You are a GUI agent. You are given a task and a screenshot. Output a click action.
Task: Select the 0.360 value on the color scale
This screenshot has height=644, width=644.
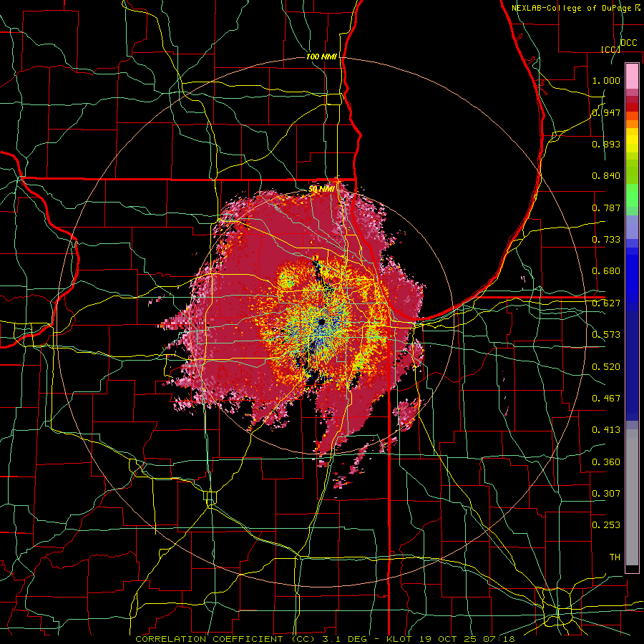pyautogui.click(x=606, y=462)
